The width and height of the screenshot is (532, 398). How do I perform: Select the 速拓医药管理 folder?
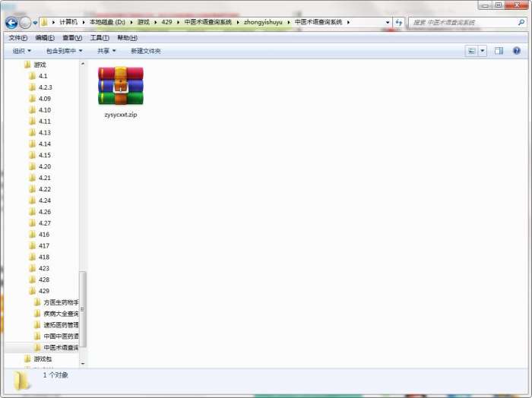tap(61, 325)
